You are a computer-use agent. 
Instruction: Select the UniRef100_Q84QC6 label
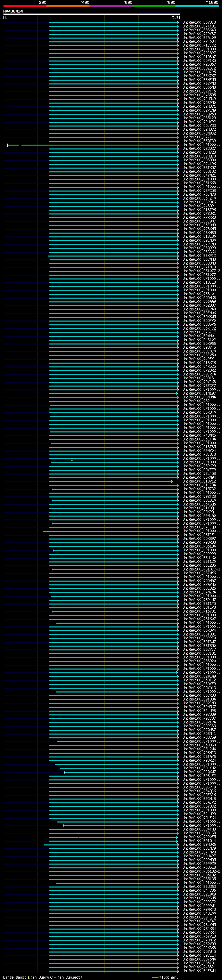tap(199, 791)
